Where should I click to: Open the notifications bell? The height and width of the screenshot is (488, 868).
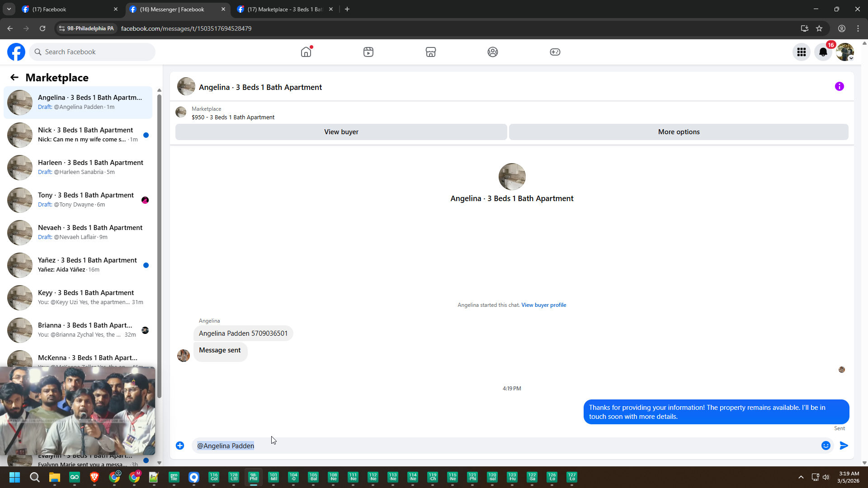pos(823,52)
